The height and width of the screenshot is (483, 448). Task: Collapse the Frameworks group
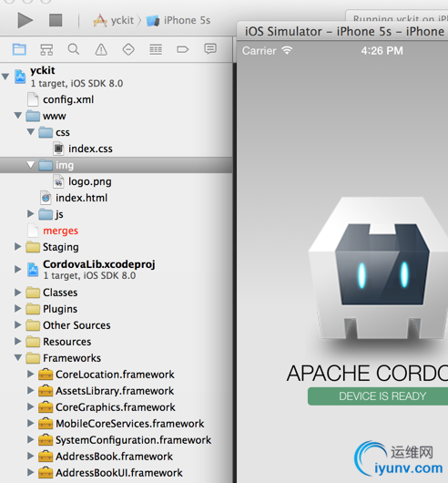pyautogui.click(x=18, y=357)
